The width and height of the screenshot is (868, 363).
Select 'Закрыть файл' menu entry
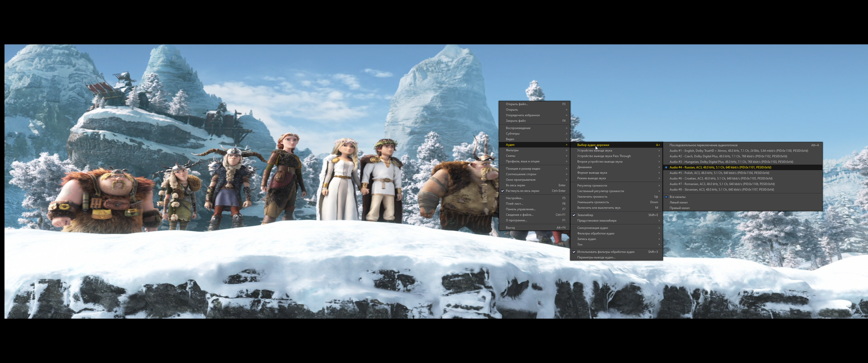[534, 121]
